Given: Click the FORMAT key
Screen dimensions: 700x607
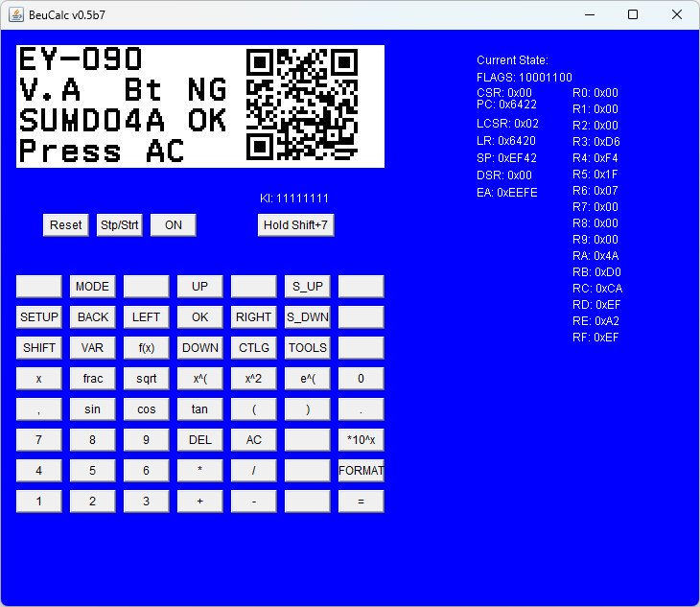Looking at the screenshot, I should tap(362, 471).
